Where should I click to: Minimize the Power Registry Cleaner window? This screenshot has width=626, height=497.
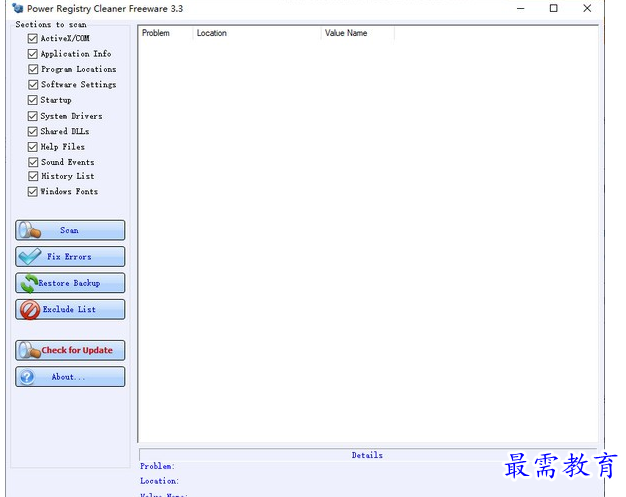click(521, 8)
